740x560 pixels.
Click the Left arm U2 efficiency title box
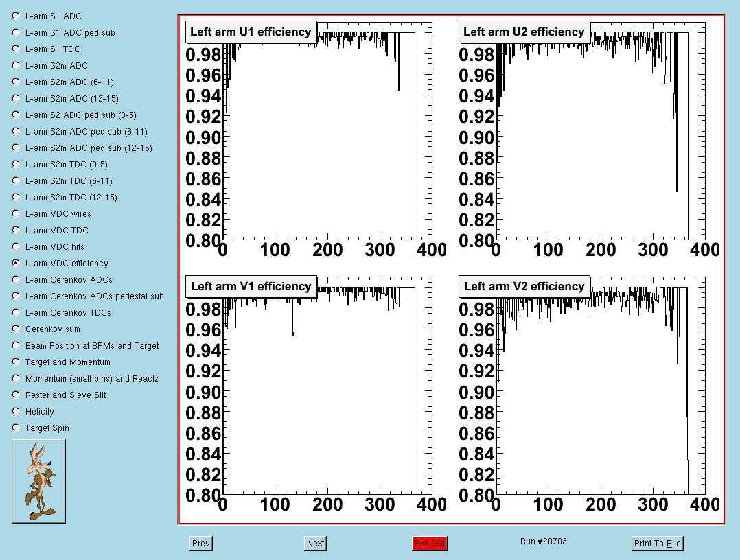pyautogui.click(x=524, y=32)
